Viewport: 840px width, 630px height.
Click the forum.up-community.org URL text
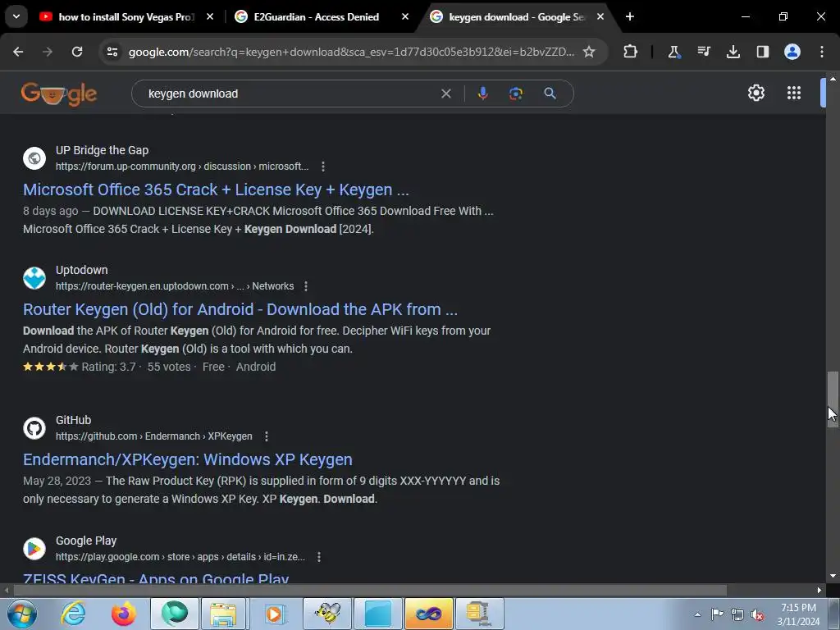(x=182, y=167)
